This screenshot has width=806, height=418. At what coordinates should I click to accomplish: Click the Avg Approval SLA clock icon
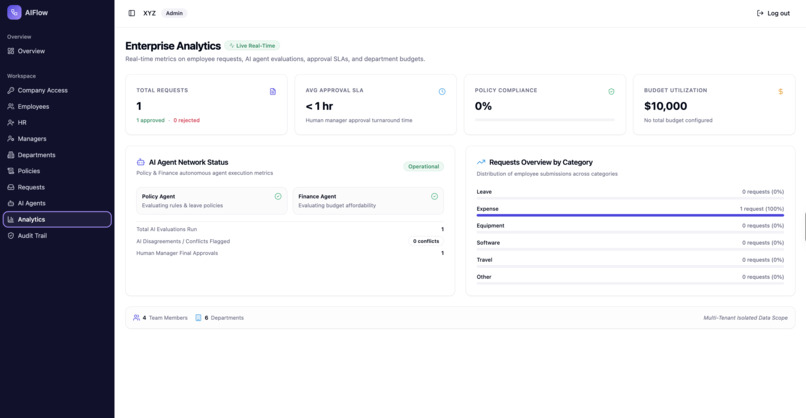(x=442, y=92)
